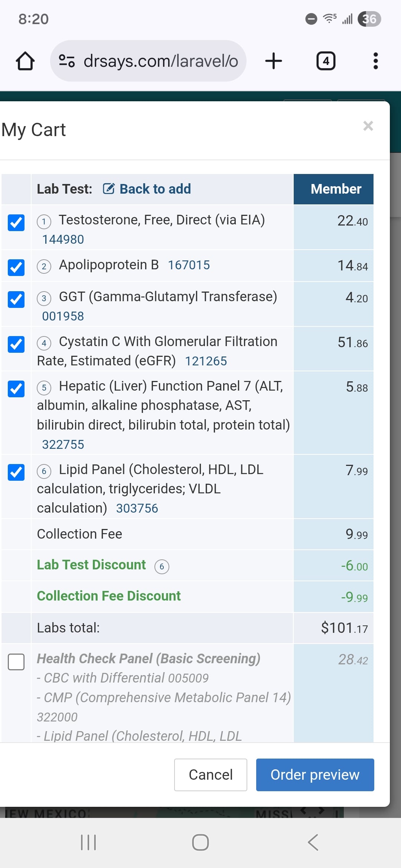Click the Lab Test Discount info badge
The width and height of the screenshot is (401, 868).
tap(162, 566)
